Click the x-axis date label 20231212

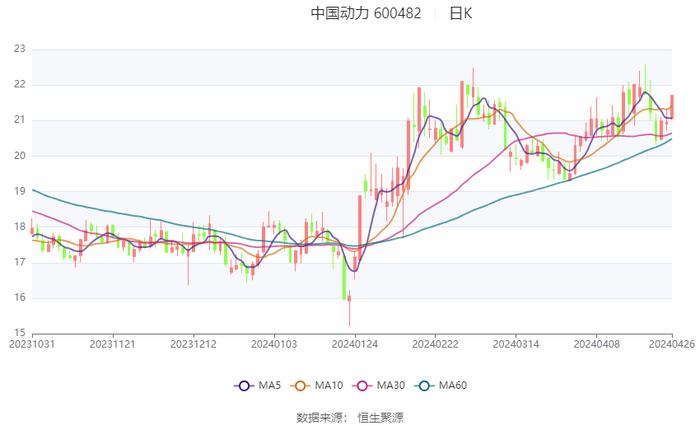click(x=193, y=344)
